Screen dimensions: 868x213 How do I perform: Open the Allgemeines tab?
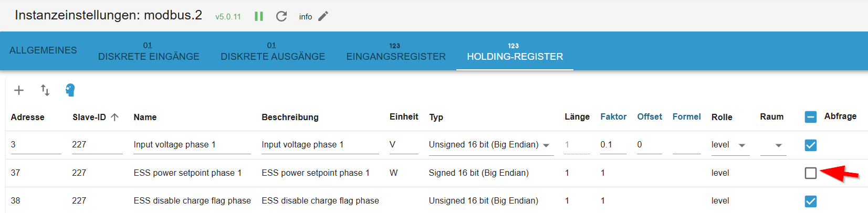pyautogui.click(x=43, y=50)
